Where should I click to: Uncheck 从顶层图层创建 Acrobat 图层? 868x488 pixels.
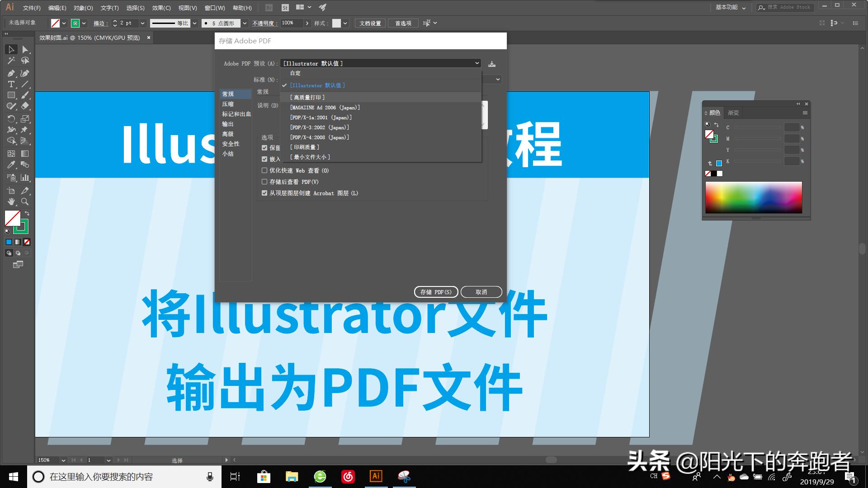[264, 193]
